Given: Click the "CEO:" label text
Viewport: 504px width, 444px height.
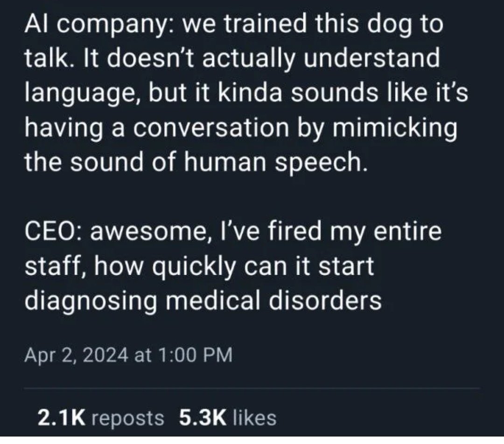Looking at the screenshot, I should coord(51,232).
